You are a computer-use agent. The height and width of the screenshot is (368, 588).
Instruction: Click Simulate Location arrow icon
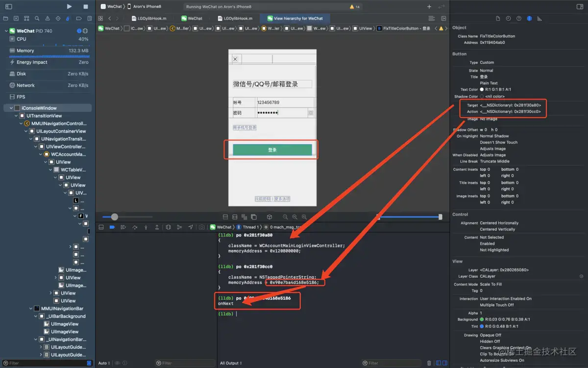coord(191,227)
